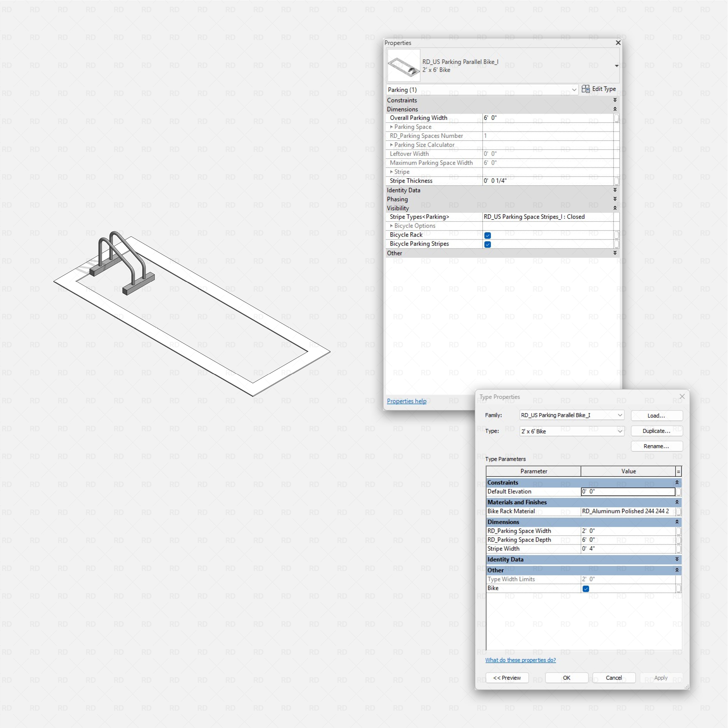
Task: Click the Default Elevation value field
Action: click(x=628, y=491)
